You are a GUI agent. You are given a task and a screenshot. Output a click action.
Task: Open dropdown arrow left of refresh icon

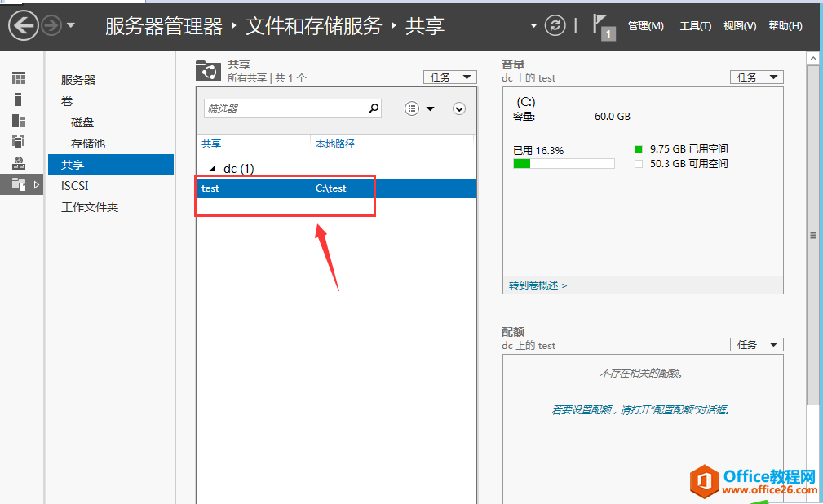pyautogui.click(x=533, y=26)
